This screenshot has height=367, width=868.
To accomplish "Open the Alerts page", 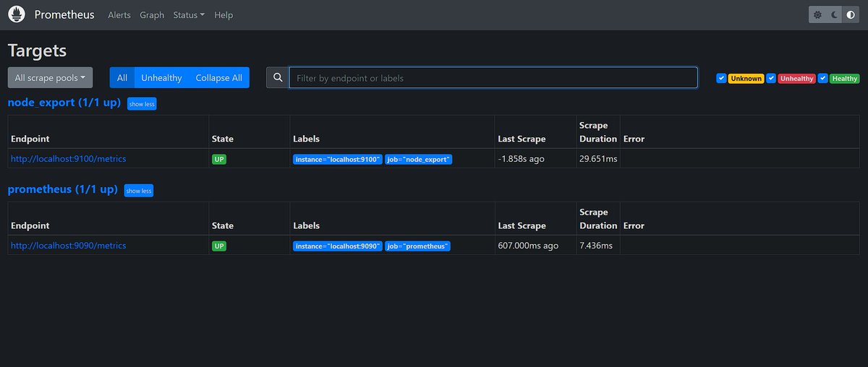I will click(119, 14).
